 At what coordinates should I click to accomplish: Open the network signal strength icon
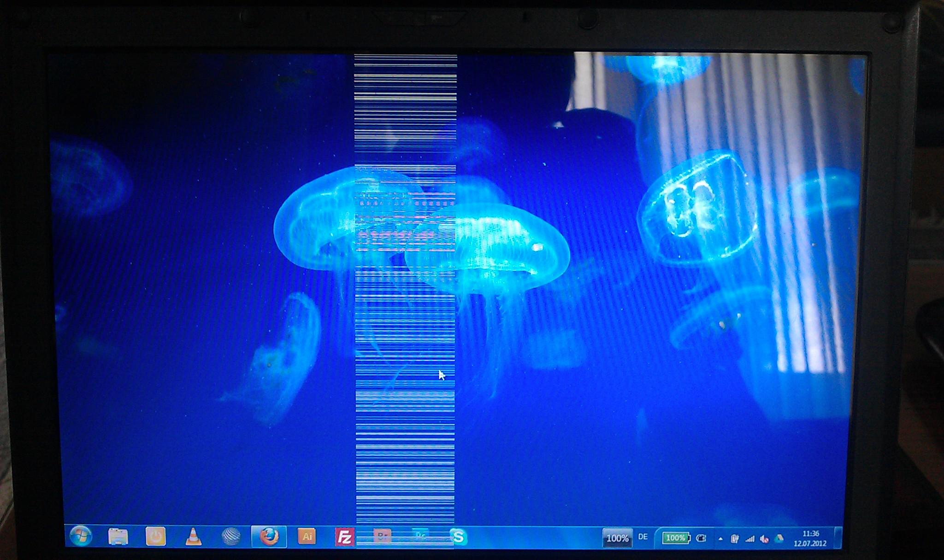(x=750, y=538)
